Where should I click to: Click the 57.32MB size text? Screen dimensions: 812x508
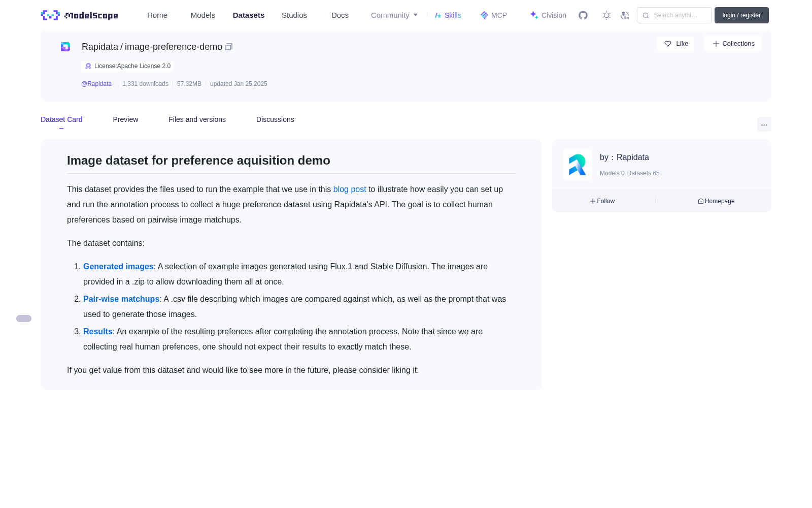[189, 84]
